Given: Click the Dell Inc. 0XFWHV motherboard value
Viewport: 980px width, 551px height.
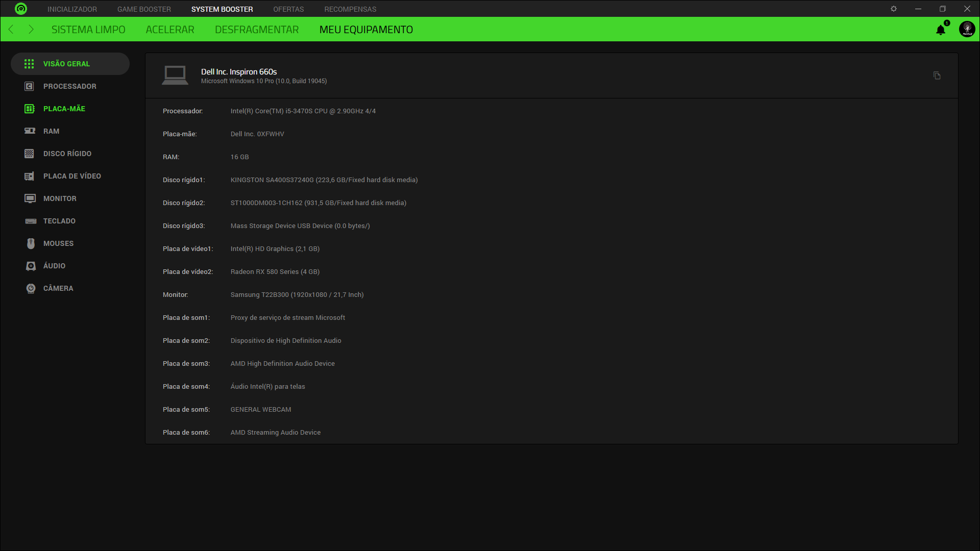Looking at the screenshot, I should pos(257,134).
